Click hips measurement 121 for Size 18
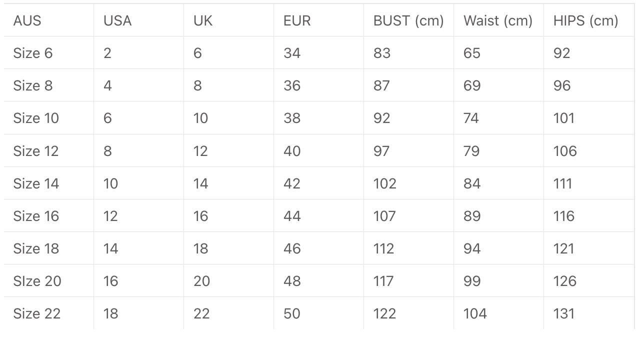Screen dimensions: 644x343 (x=564, y=249)
